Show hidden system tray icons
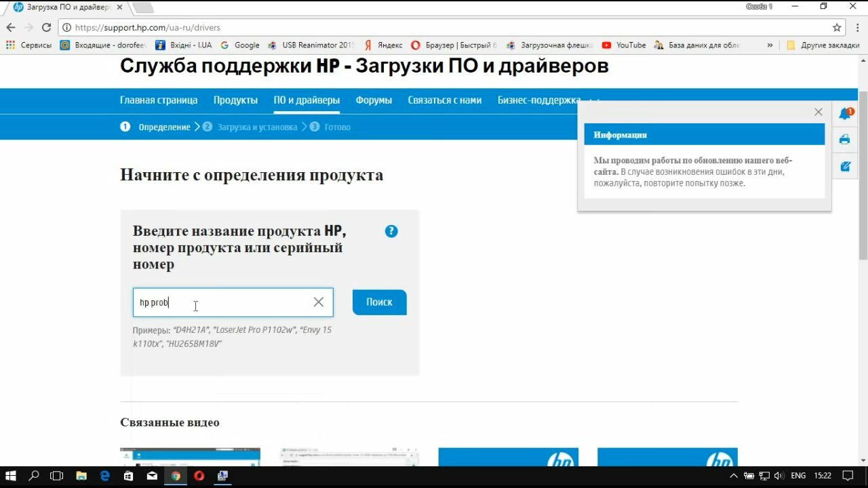Viewport: 868px width, 488px height. pyautogui.click(x=734, y=476)
